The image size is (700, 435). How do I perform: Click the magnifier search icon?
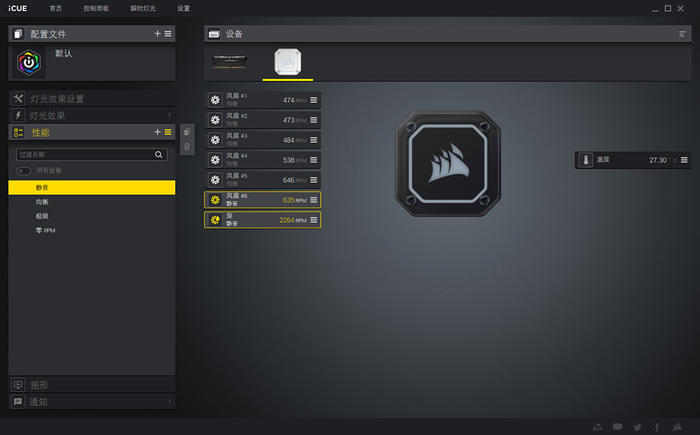pyautogui.click(x=158, y=155)
